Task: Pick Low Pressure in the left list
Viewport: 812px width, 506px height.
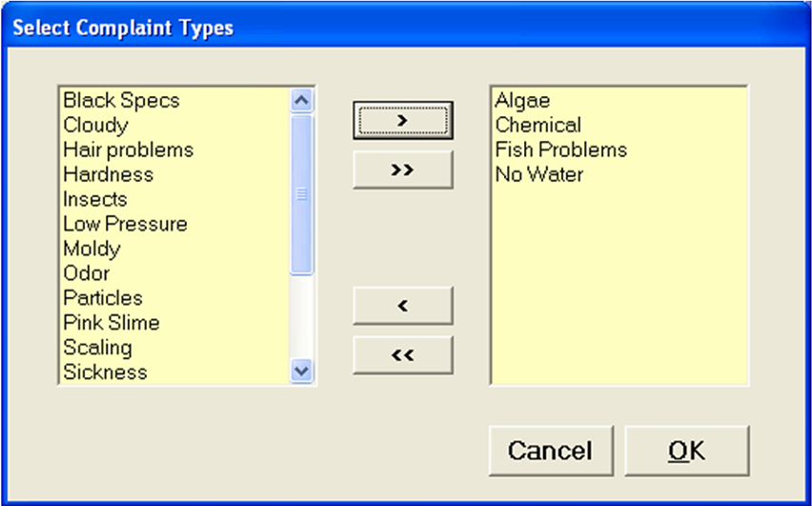Action: tap(125, 224)
